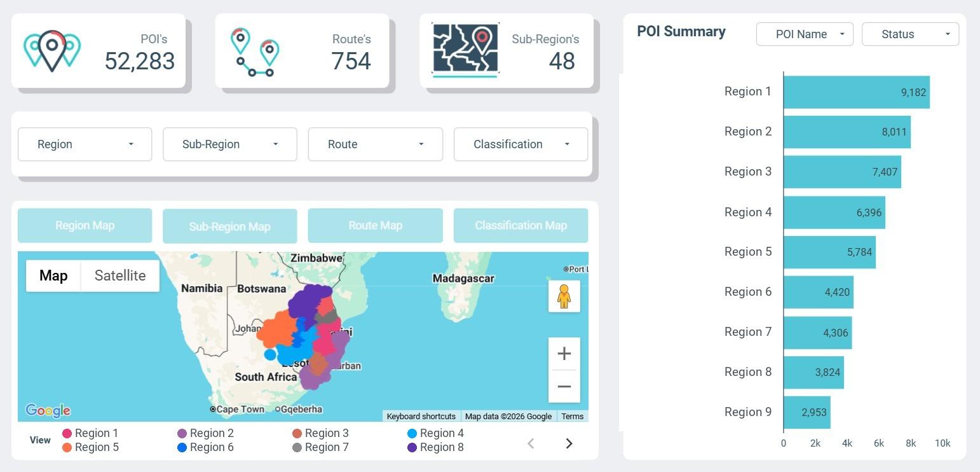The image size is (980, 472).
Task: Click Region 6 bar showing 4,420
Action: pos(819,292)
